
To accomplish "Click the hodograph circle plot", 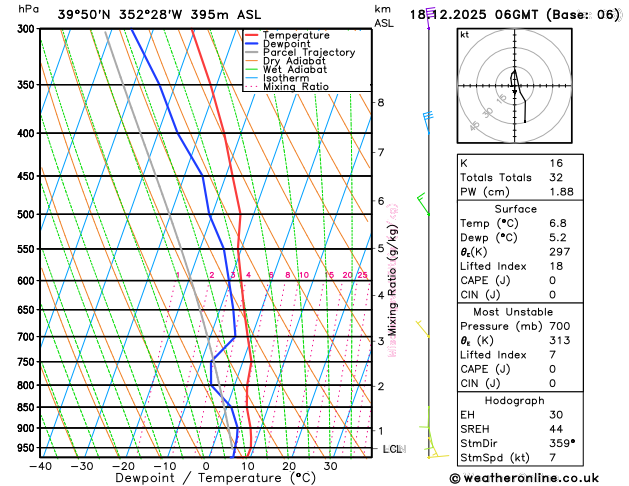I will pos(514,86).
